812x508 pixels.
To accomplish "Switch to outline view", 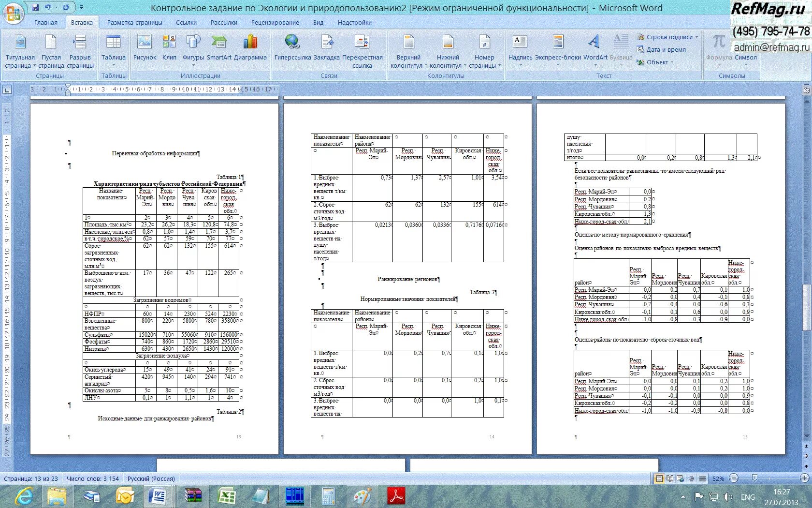I will [x=692, y=478].
